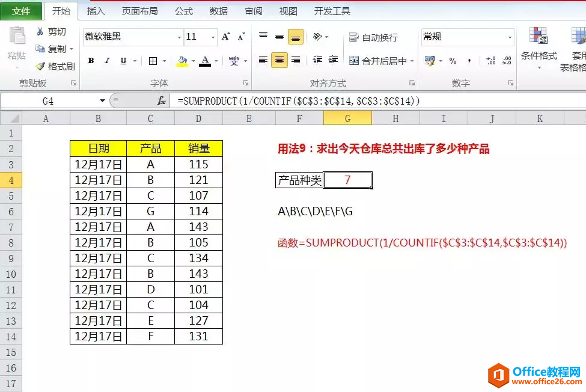The width and height of the screenshot is (586, 392).
Task: Click increase indent icon
Action: pyautogui.click(x=333, y=60)
